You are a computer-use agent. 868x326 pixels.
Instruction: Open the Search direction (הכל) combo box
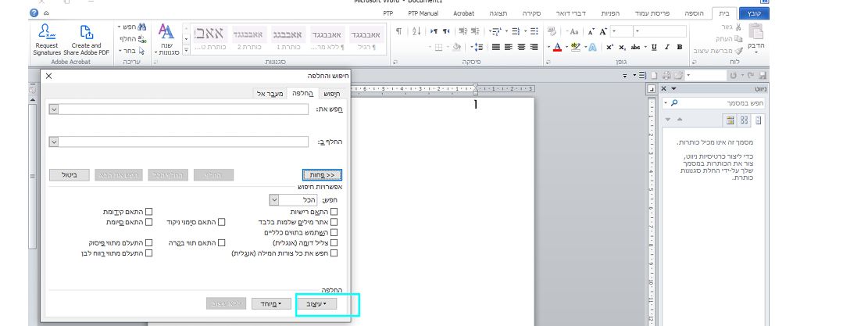coord(294,199)
